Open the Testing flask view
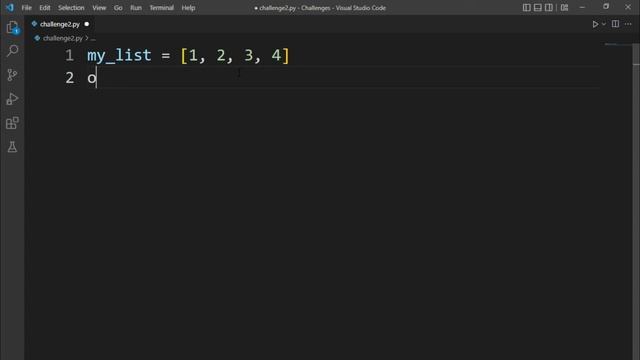Screen dimensions: 640x360 (x=12, y=147)
